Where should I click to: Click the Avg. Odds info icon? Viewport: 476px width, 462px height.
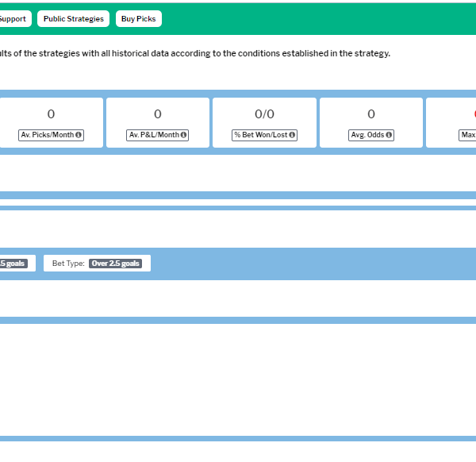(389, 135)
